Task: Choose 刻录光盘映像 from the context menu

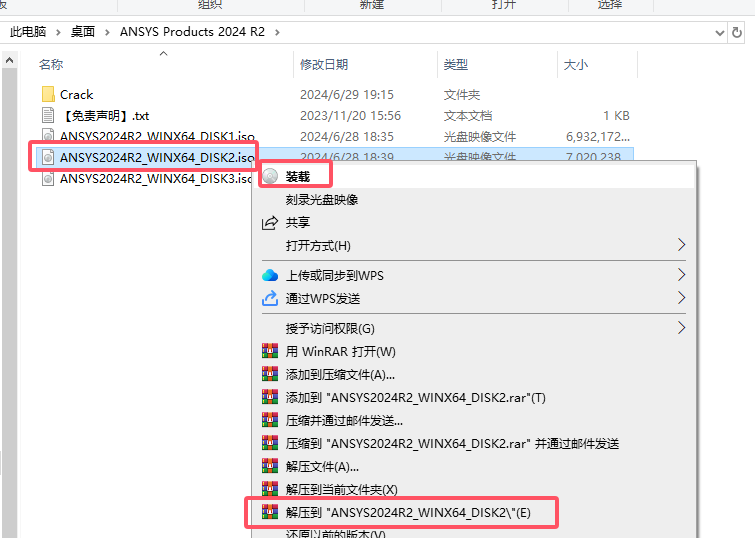Action: 322,200
